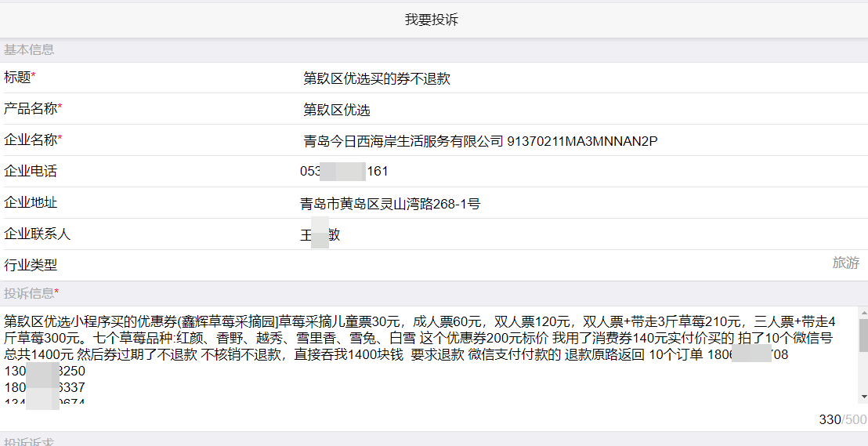Click the 企业联系人 name field

click(583, 235)
